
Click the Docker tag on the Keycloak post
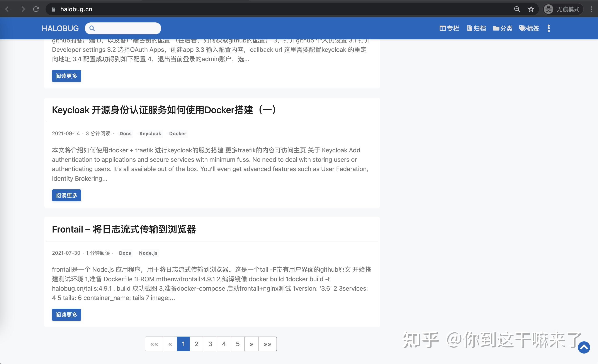coord(177,133)
